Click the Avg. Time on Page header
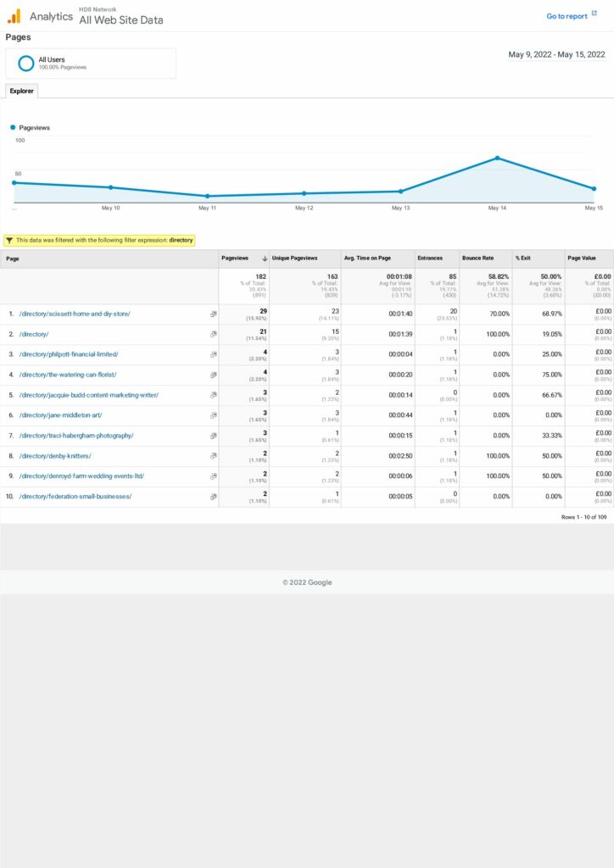Viewport: 614px width, 868px height. click(366, 259)
